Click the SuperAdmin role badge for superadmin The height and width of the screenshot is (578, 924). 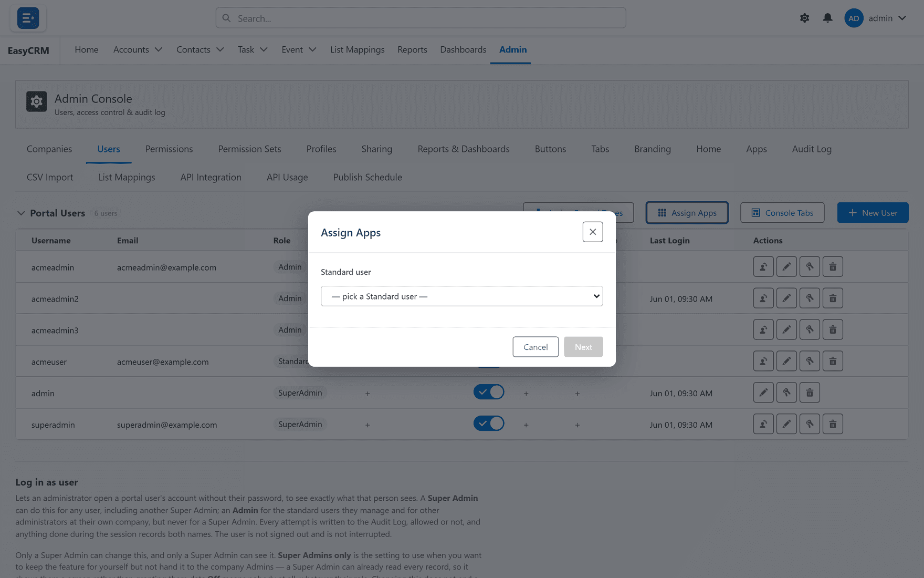pos(300,424)
